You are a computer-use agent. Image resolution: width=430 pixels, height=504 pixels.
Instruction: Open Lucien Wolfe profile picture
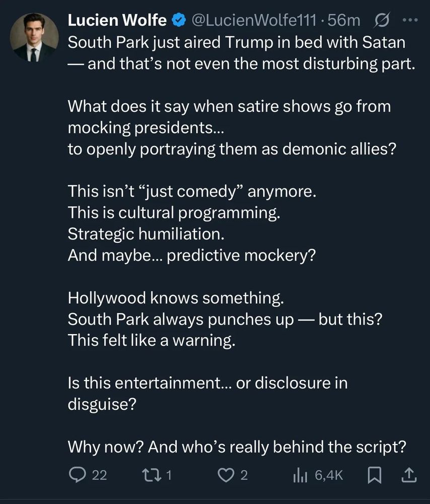(34, 37)
